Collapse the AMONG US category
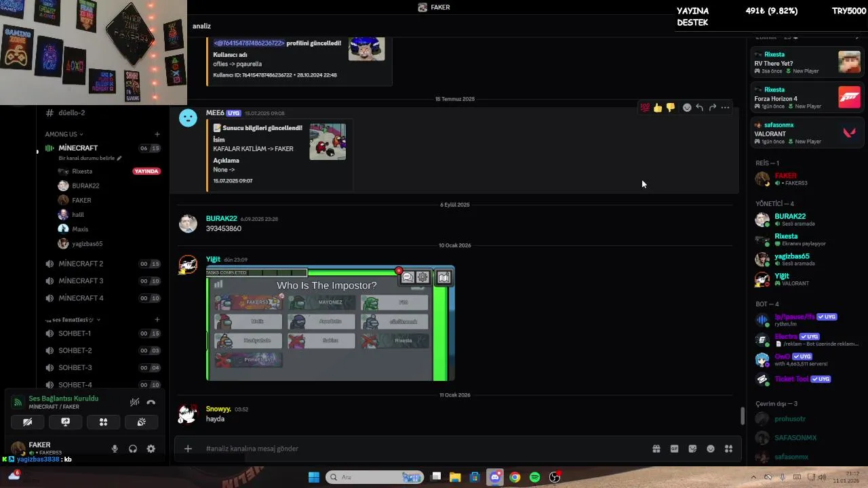 pyautogui.click(x=64, y=134)
